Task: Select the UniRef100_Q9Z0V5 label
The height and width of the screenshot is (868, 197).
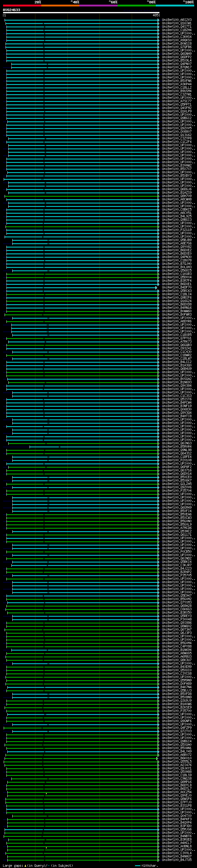Action: 177,128
